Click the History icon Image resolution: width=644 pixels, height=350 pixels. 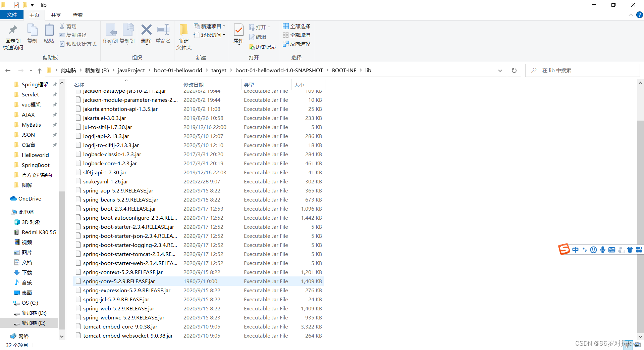252,47
